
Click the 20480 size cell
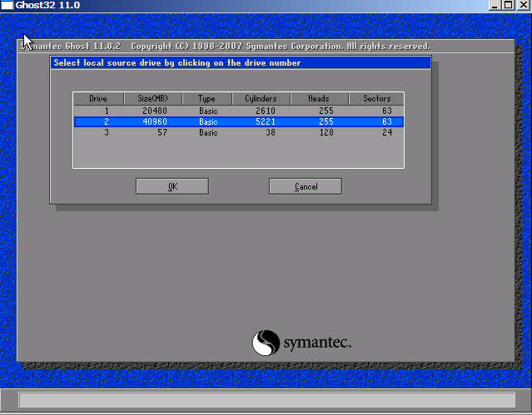(155, 111)
